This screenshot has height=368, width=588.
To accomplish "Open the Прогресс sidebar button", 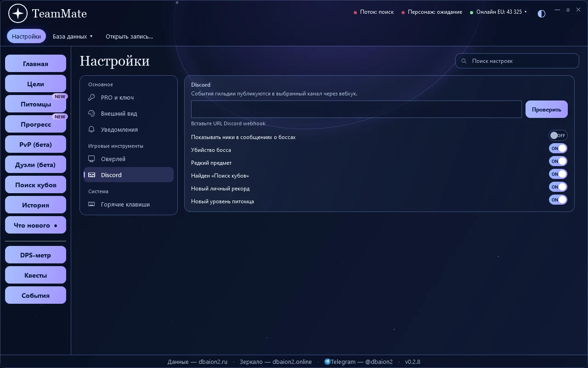I will click(x=35, y=124).
